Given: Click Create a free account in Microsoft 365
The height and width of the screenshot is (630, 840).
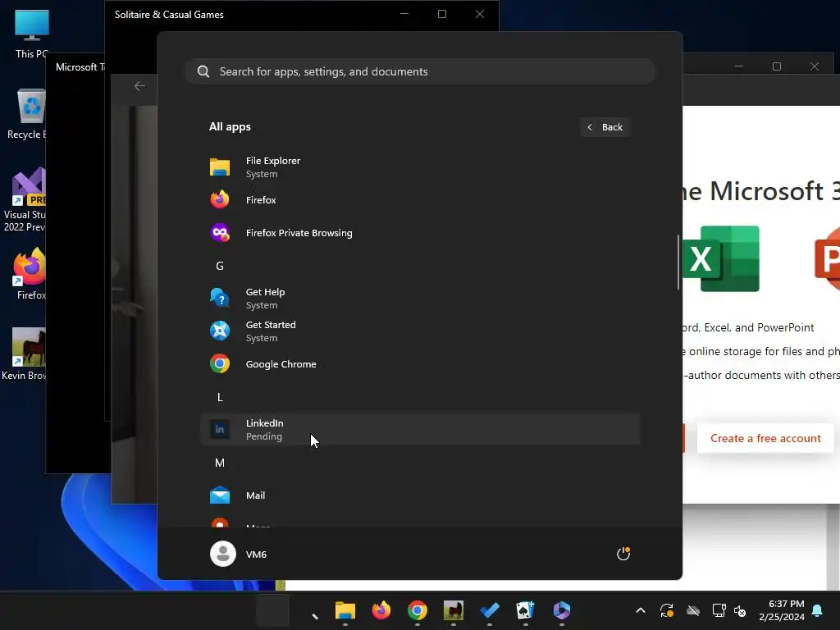Looking at the screenshot, I should pos(765,438).
